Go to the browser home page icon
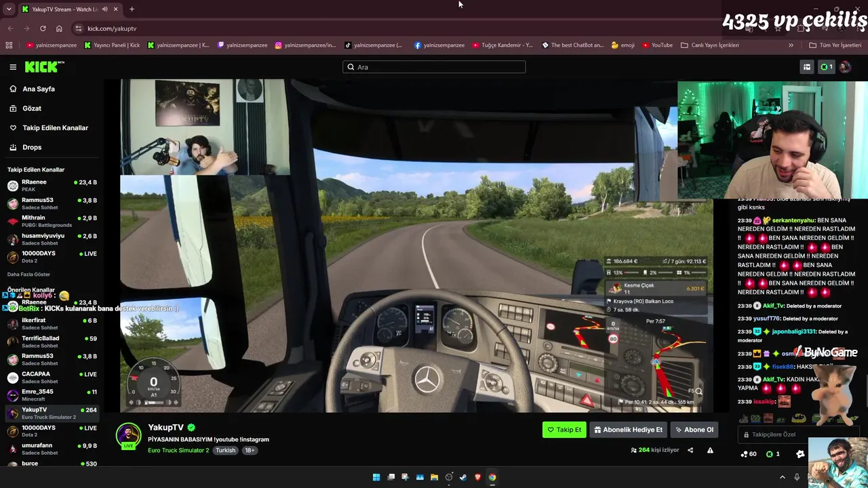 coord(59,28)
